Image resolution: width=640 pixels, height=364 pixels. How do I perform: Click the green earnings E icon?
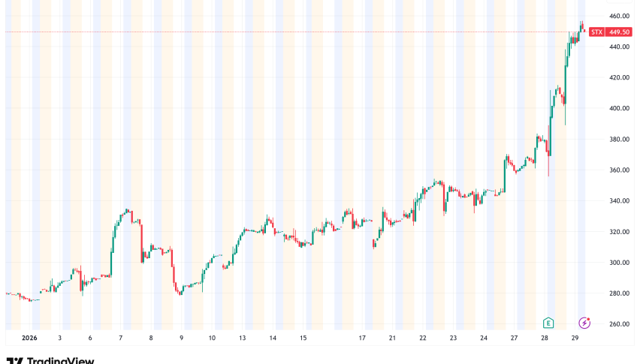(x=548, y=322)
